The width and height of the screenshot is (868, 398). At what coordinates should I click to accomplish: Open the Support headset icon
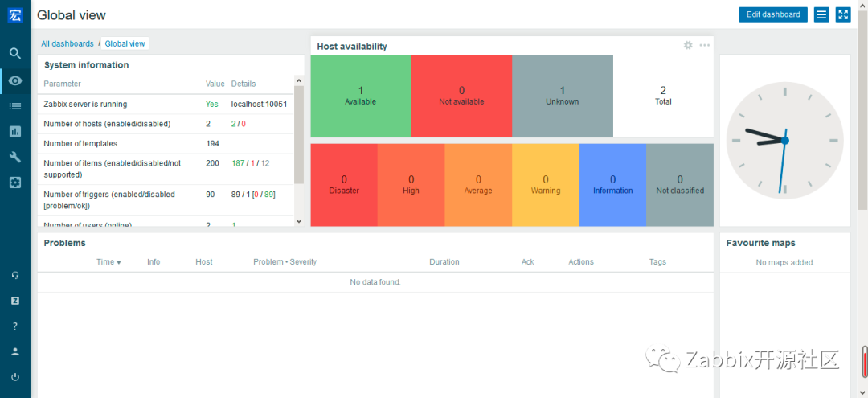pyautogui.click(x=15, y=275)
